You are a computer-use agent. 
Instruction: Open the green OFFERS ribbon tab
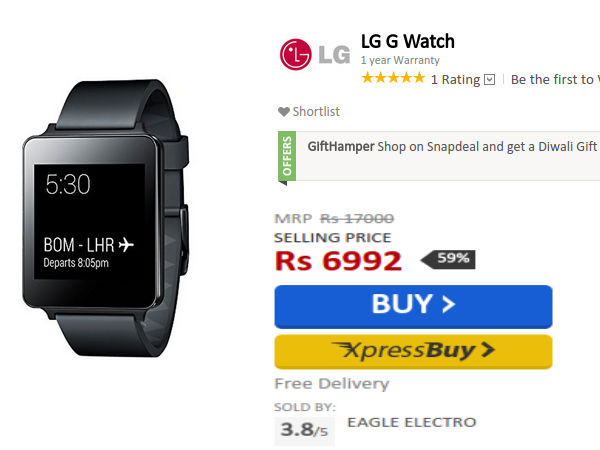(x=287, y=157)
